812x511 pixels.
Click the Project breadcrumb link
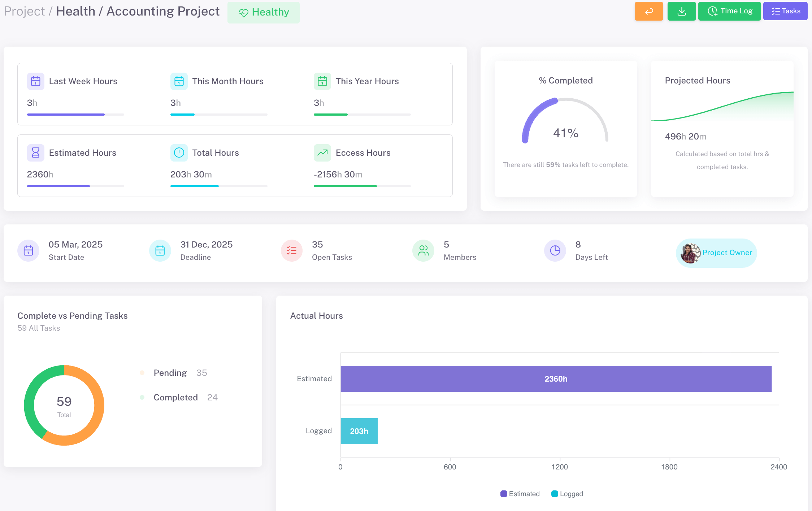24,11
